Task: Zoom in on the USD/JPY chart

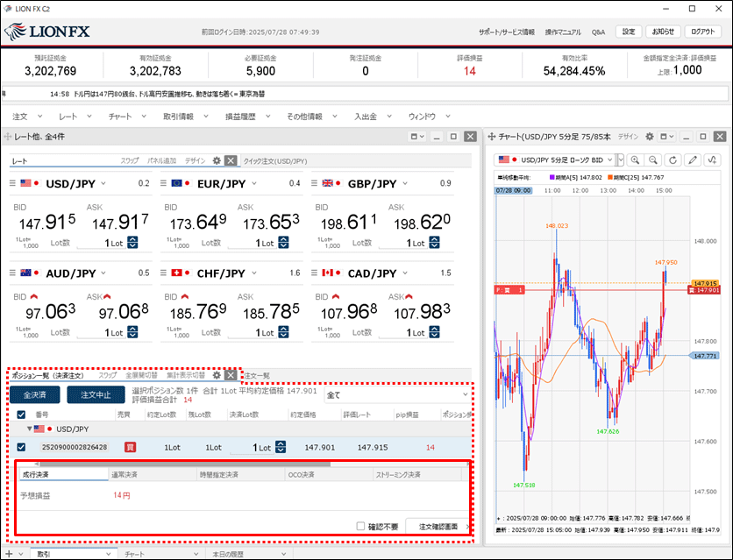Action: coord(634,160)
